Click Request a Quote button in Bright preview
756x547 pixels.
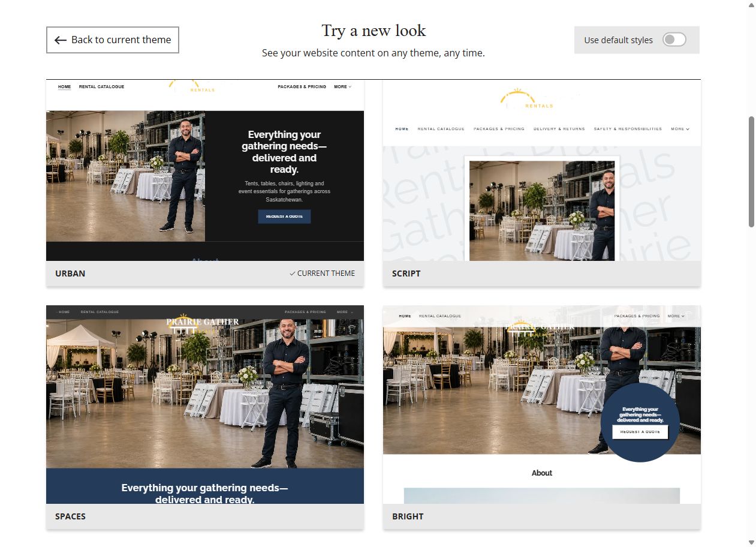pyautogui.click(x=640, y=432)
